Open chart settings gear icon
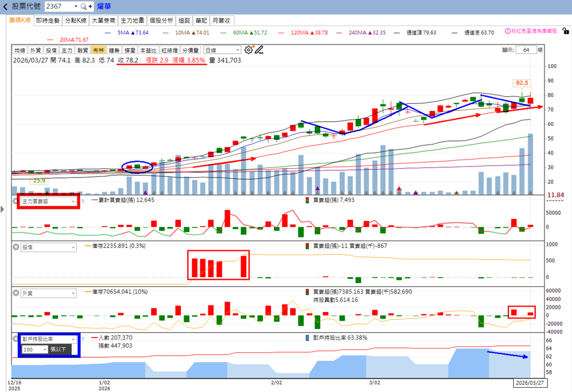This screenshot has height=392, width=572. click(248, 50)
